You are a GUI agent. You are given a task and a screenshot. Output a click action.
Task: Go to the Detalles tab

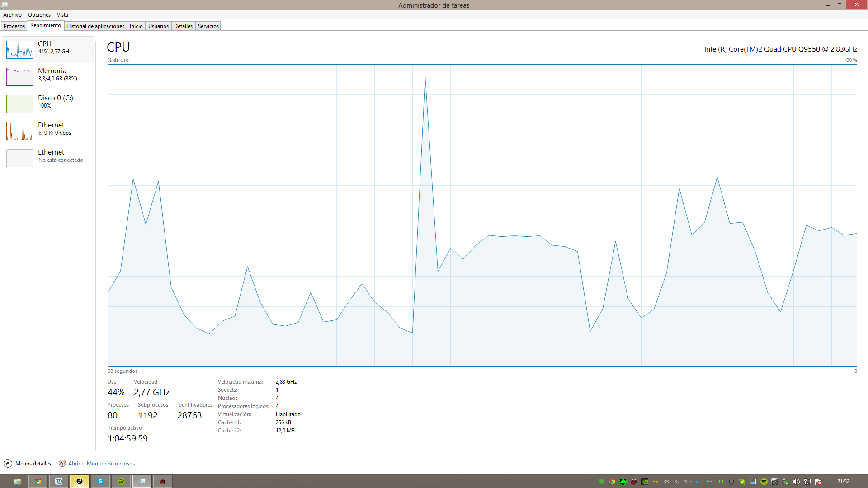[x=183, y=26]
